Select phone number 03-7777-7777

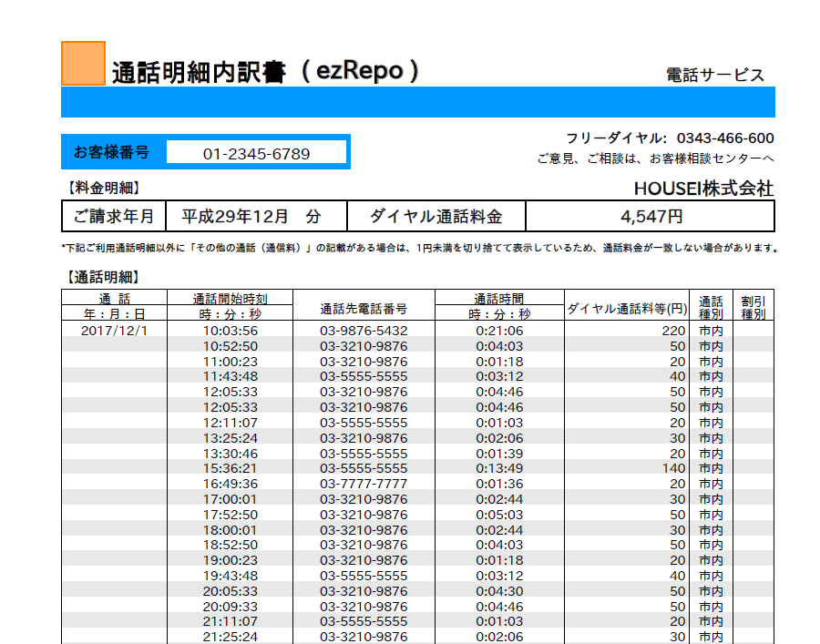364,484
